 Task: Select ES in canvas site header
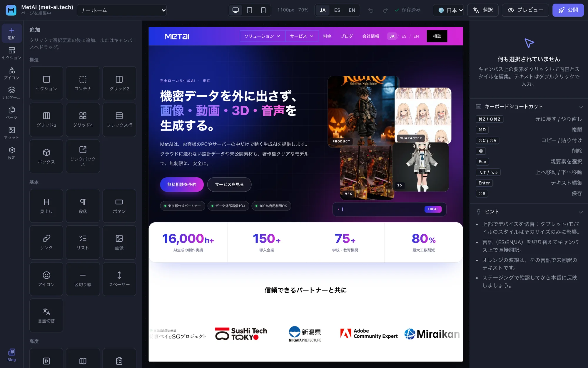pos(404,36)
